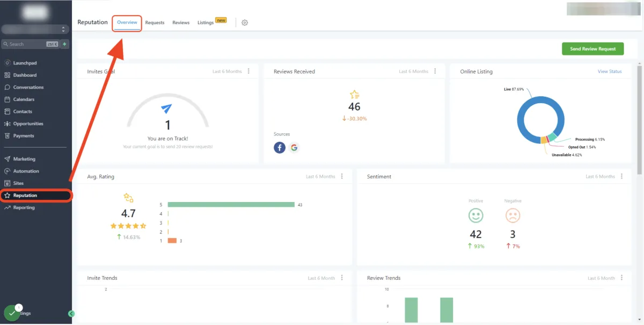The image size is (644, 325).
Task: Click "Last 6 Months" on Reviews Received card
Action: [x=414, y=71]
